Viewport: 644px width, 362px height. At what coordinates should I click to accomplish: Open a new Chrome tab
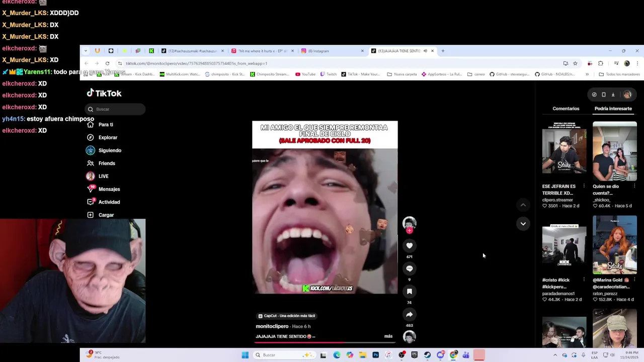click(x=443, y=51)
